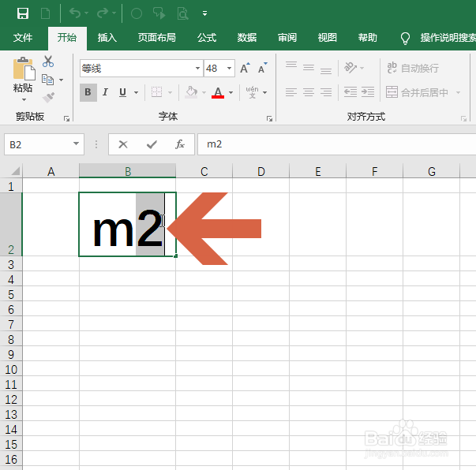
Task: Click the Decrease Font Size icon
Action: 262,69
